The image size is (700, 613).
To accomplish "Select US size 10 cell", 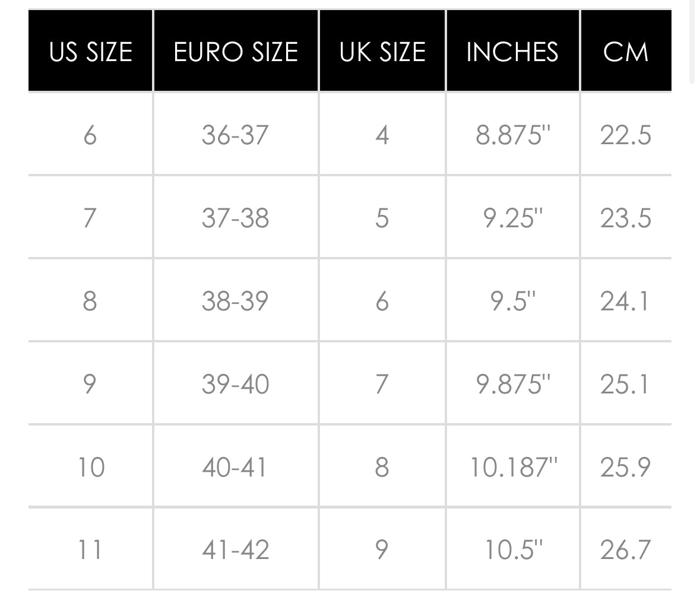I will click(x=91, y=468).
